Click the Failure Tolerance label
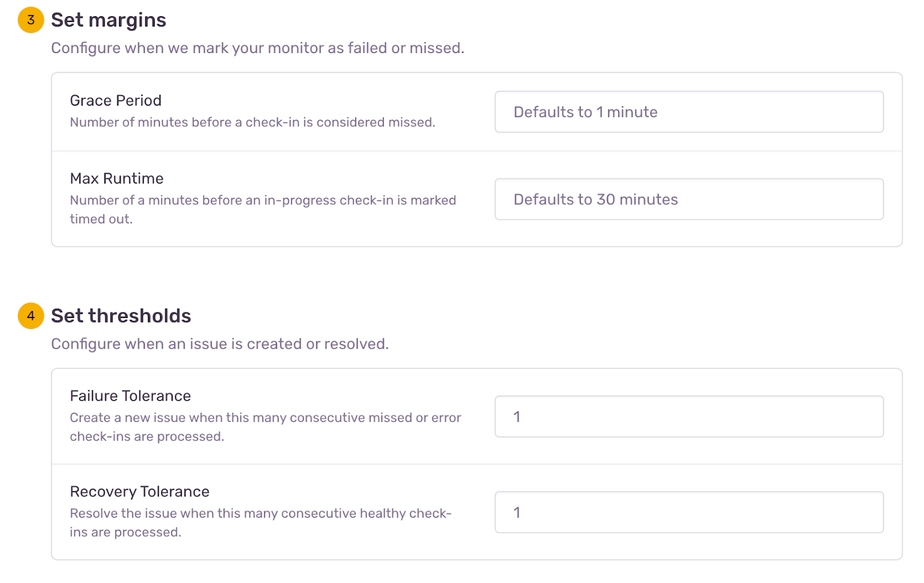The width and height of the screenshot is (924, 583). (x=130, y=396)
